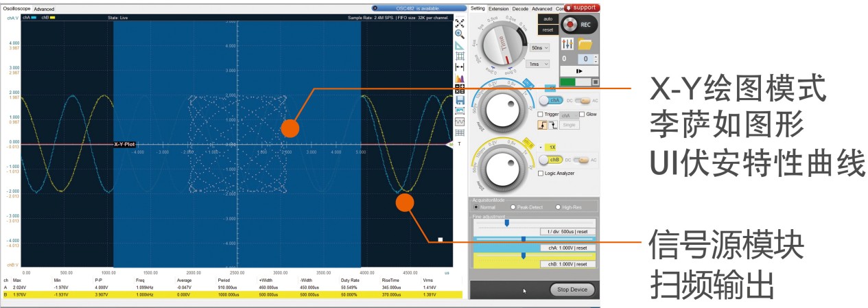Click the auto button
Viewport: 868px width, 308px height.
(548, 19)
